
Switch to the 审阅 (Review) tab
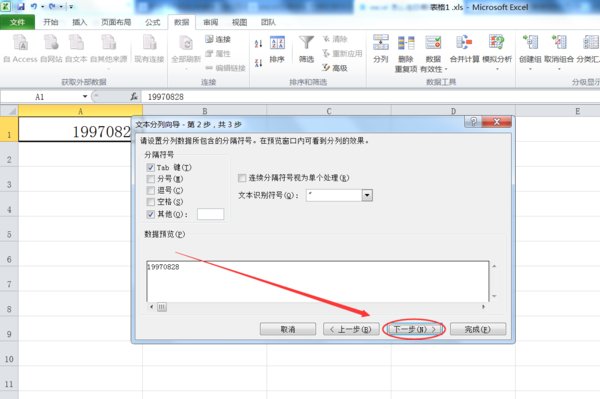210,22
